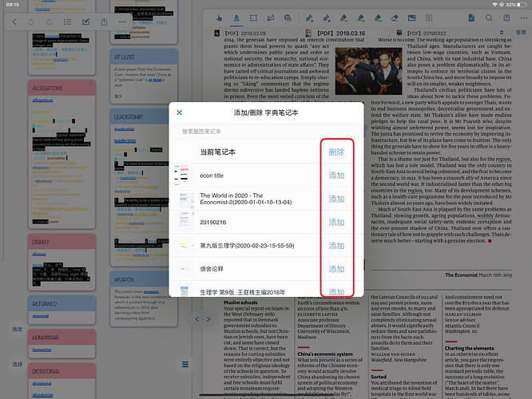This screenshot has height=399, width=532.
Task: Click the dashed text outline tool
Action: click(x=429, y=18)
